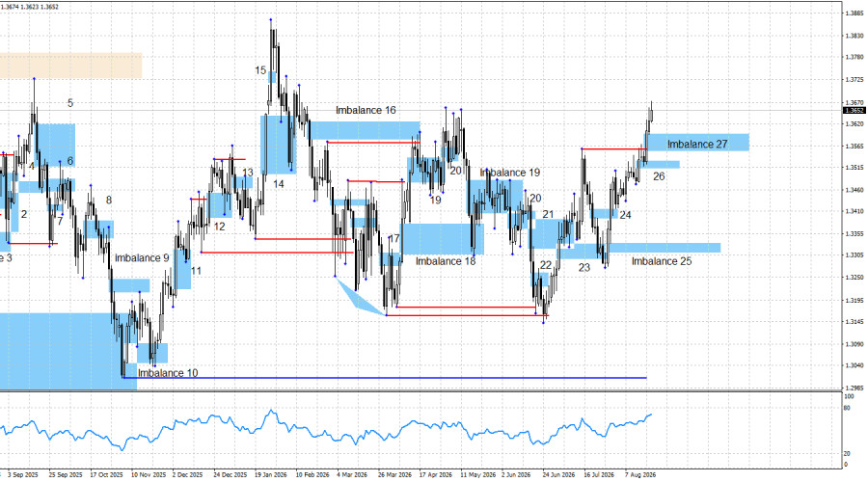Select the Imbalance 27 blue rectangle
This screenshot has width=868, height=482.
click(698, 143)
